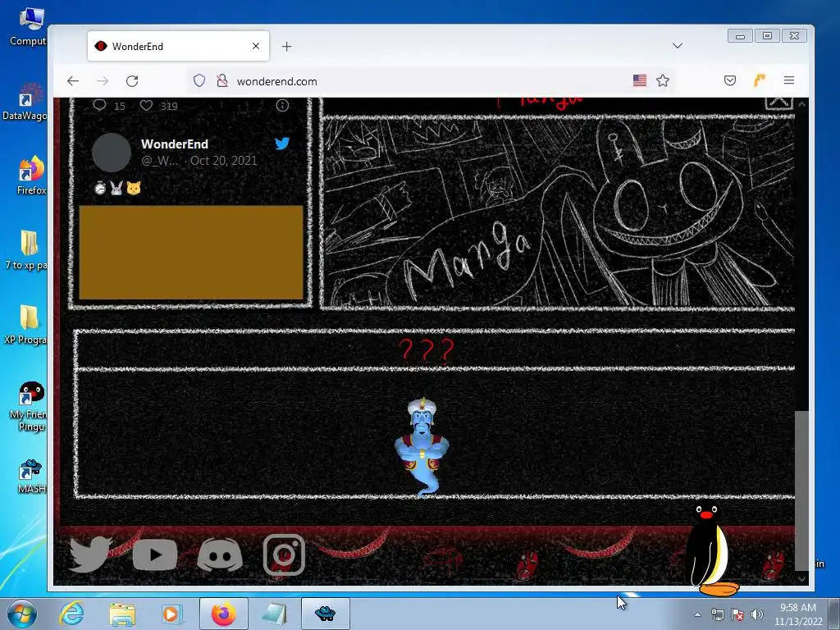Click the Twitter bird icon in tweet header
This screenshot has height=630, width=840.
pyautogui.click(x=282, y=144)
